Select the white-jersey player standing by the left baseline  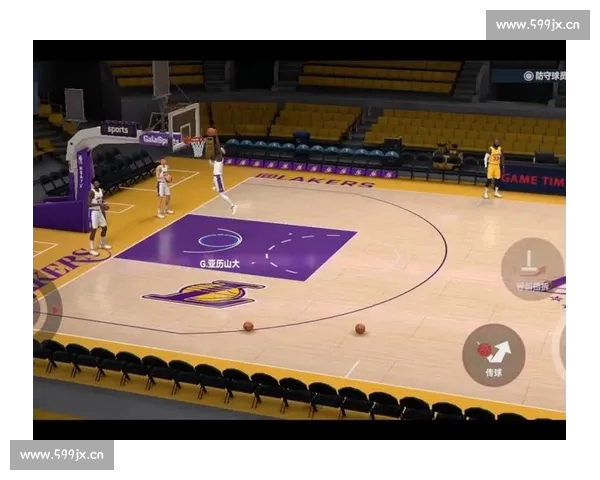tap(97, 215)
